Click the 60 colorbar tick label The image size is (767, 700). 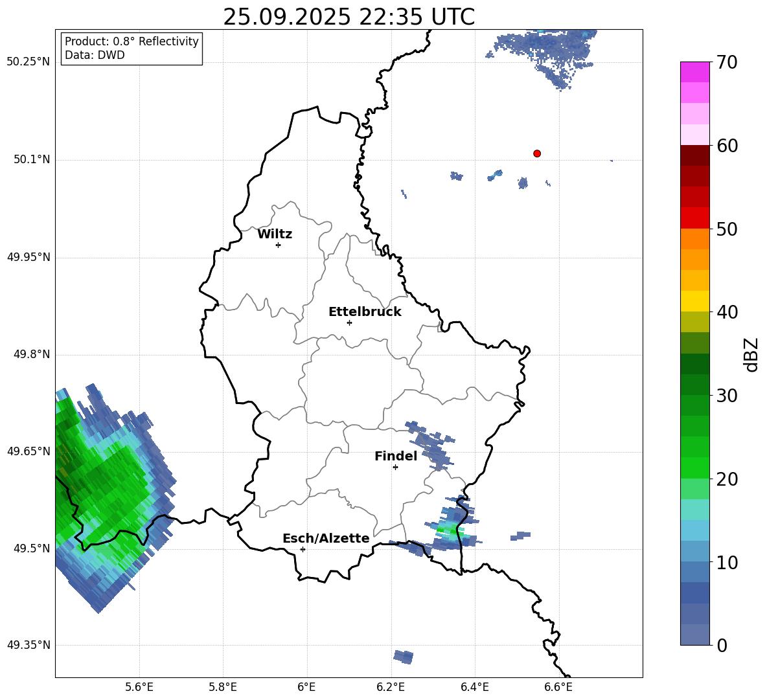point(726,146)
